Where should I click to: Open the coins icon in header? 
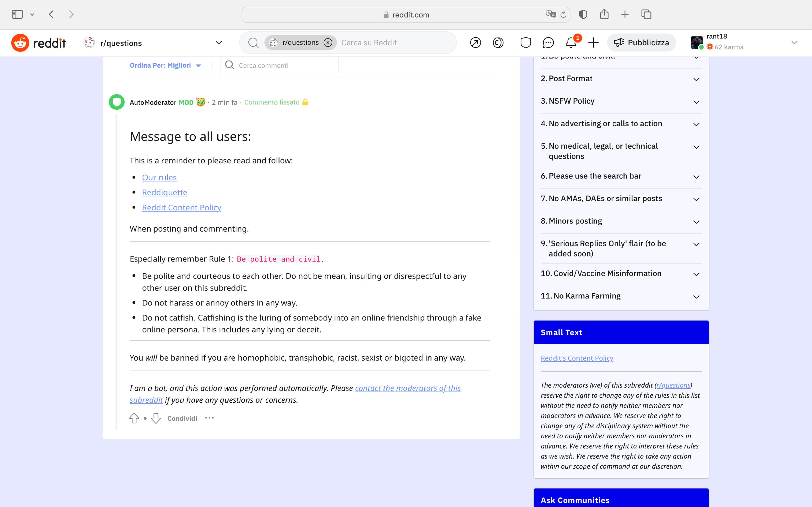498,43
